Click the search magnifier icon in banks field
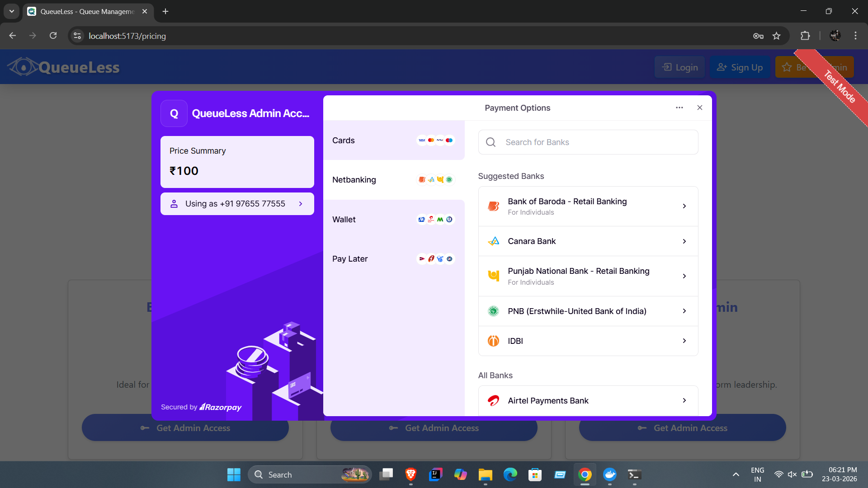Image resolution: width=868 pixels, height=488 pixels. tap(491, 142)
